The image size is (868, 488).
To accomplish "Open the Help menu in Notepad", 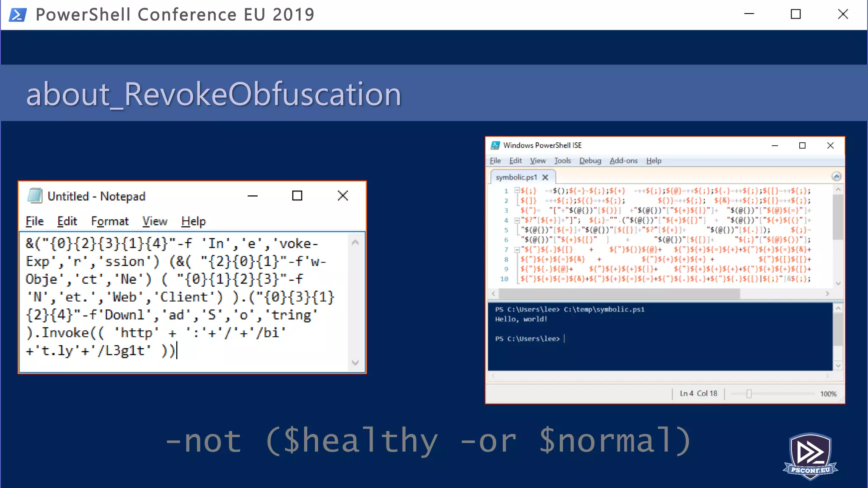I will 193,221.
